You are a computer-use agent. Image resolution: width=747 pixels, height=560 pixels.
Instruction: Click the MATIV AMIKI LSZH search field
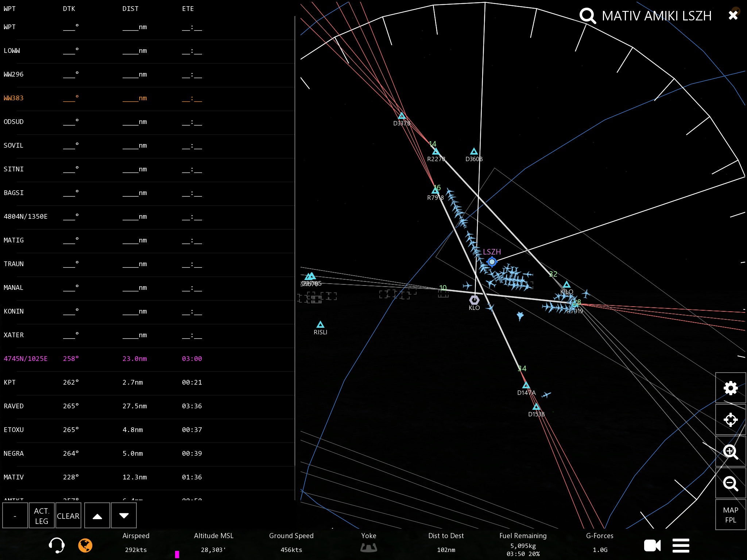[x=656, y=16]
